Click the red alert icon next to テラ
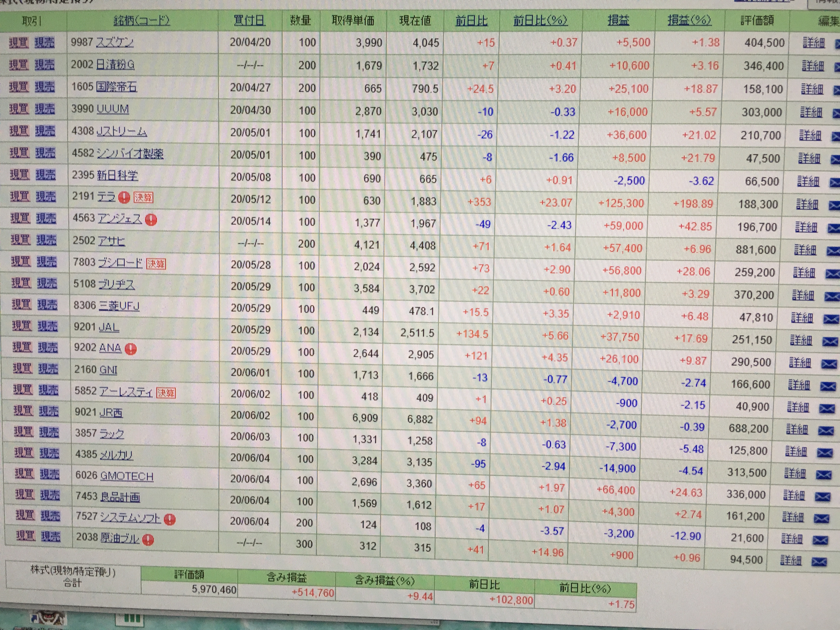840x630 pixels. tap(124, 197)
